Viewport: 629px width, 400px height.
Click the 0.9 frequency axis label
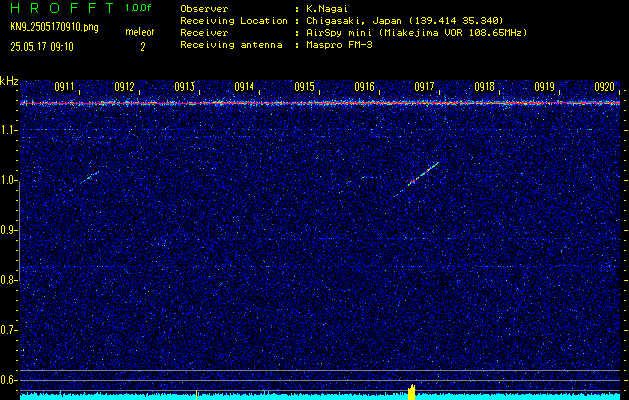tap(8, 230)
